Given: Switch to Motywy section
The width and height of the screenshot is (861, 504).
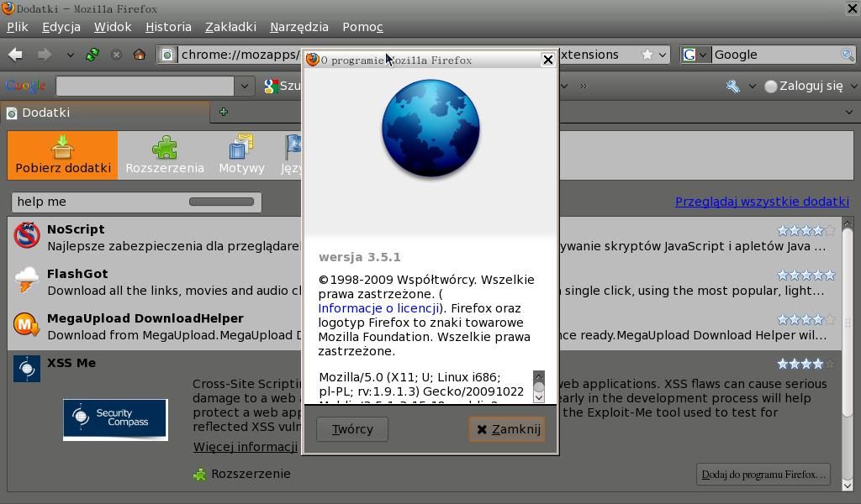Looking at the screenshot, I should coord(241,155).
